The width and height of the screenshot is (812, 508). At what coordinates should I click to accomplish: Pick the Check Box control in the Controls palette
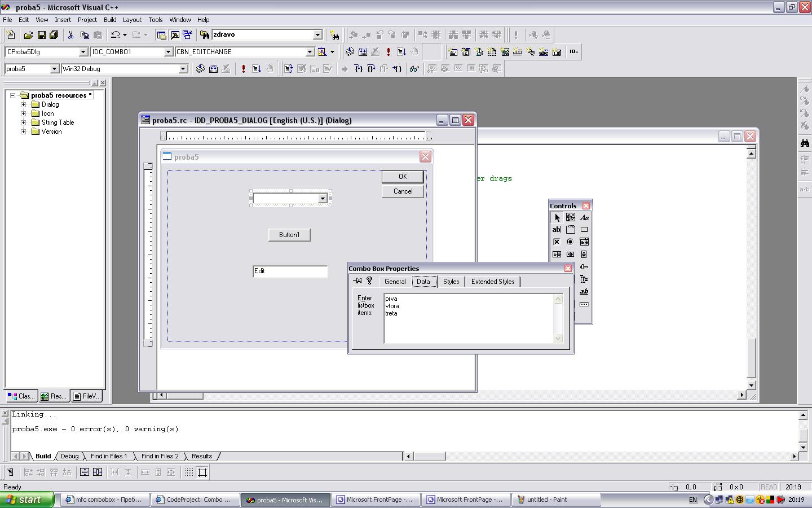557,242
